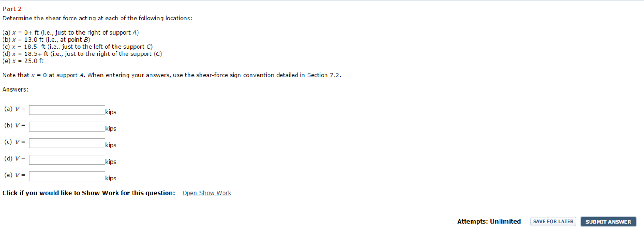Click the 'Determine the shear force' instruction line
This screenshot has width=644, height=233.
click(97, 18)
